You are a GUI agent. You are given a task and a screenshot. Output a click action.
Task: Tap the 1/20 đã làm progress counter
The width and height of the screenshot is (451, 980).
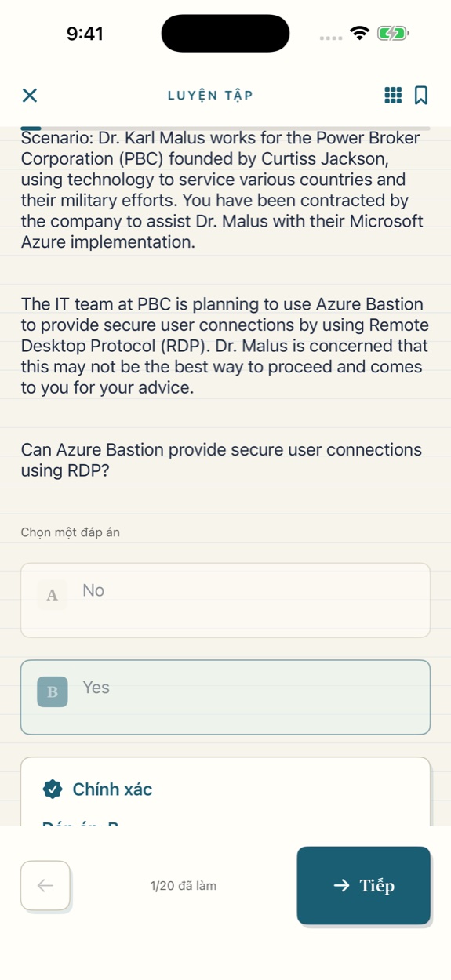[x=184, y=886]
